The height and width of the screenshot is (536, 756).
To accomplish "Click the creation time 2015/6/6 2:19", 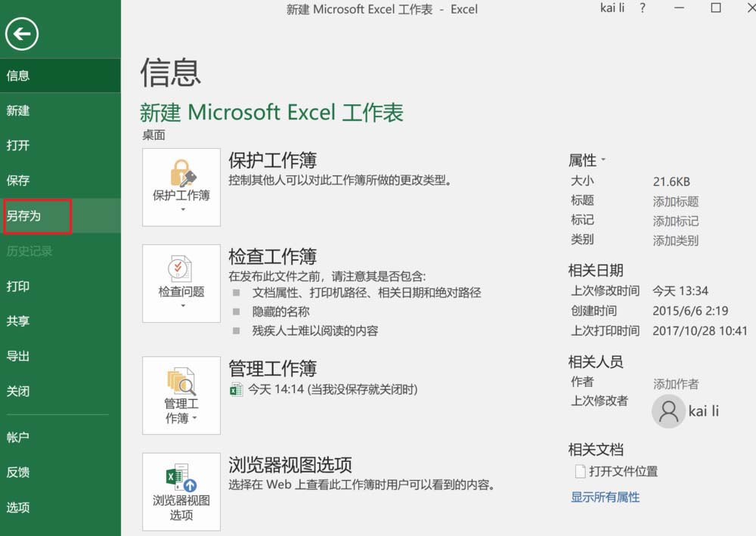I will point(690,311).
